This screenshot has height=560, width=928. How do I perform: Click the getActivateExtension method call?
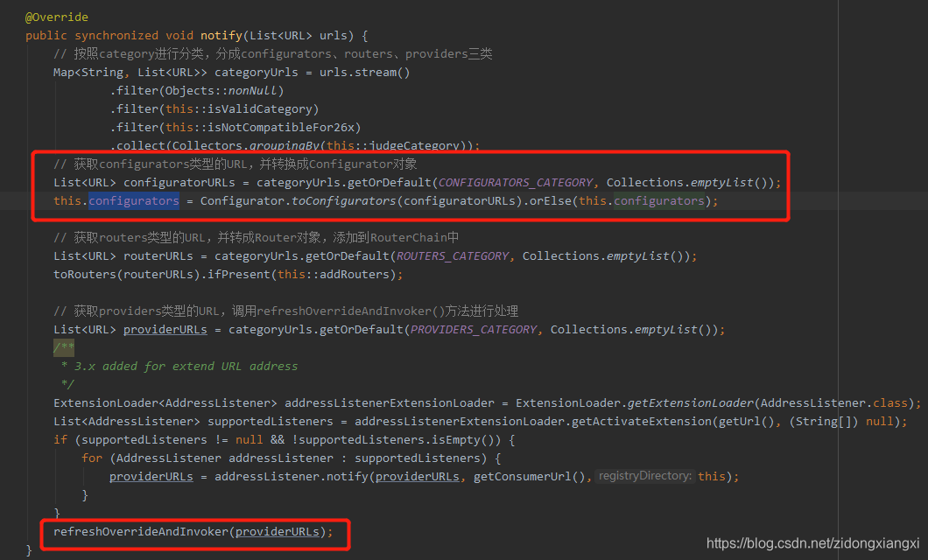(x=642, y=421)
